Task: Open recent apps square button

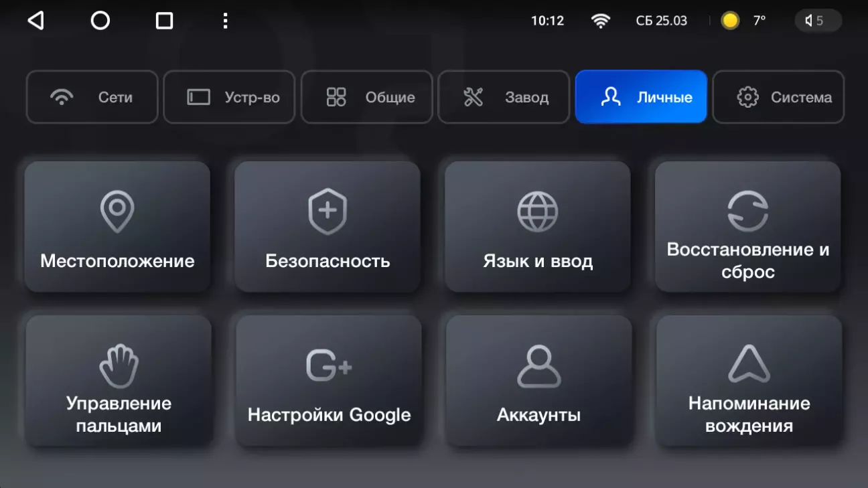Action: click(x=164, y=21)
